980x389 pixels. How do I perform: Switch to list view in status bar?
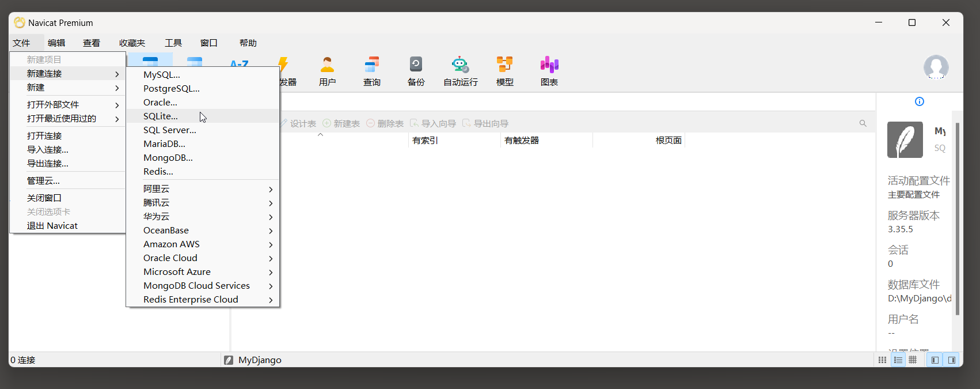coord(898,360)
